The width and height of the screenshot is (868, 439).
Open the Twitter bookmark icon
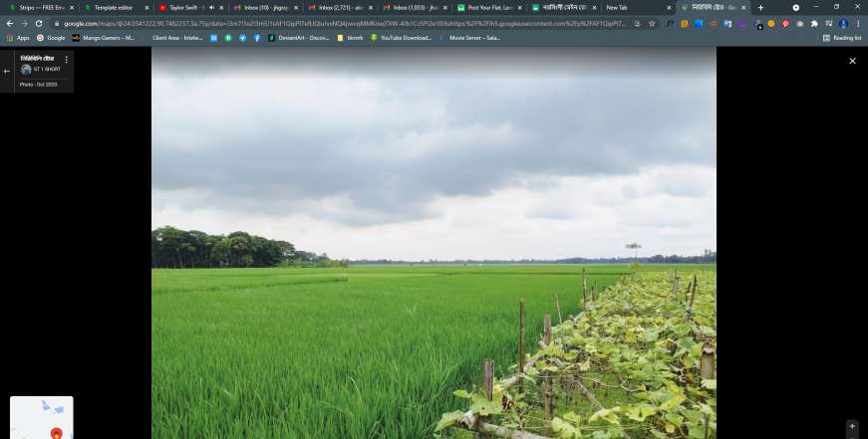coord(242,38)
